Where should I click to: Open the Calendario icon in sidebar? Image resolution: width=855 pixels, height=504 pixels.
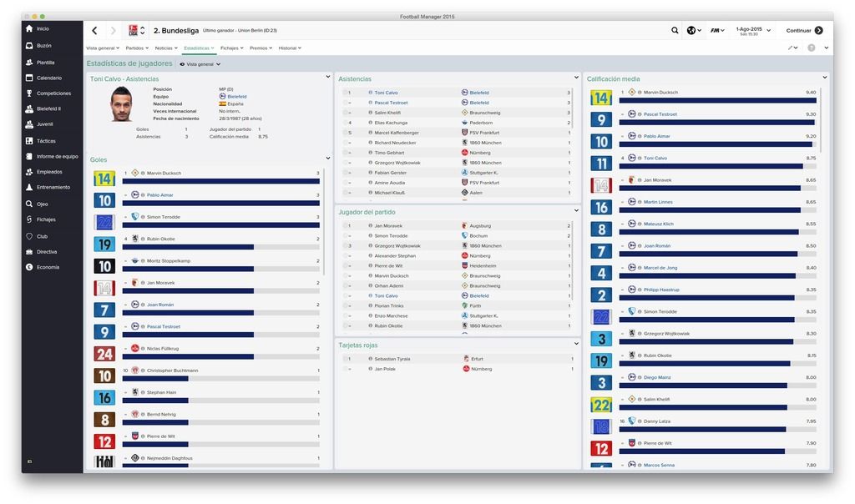pyautogui.click(x=29, y=78)
